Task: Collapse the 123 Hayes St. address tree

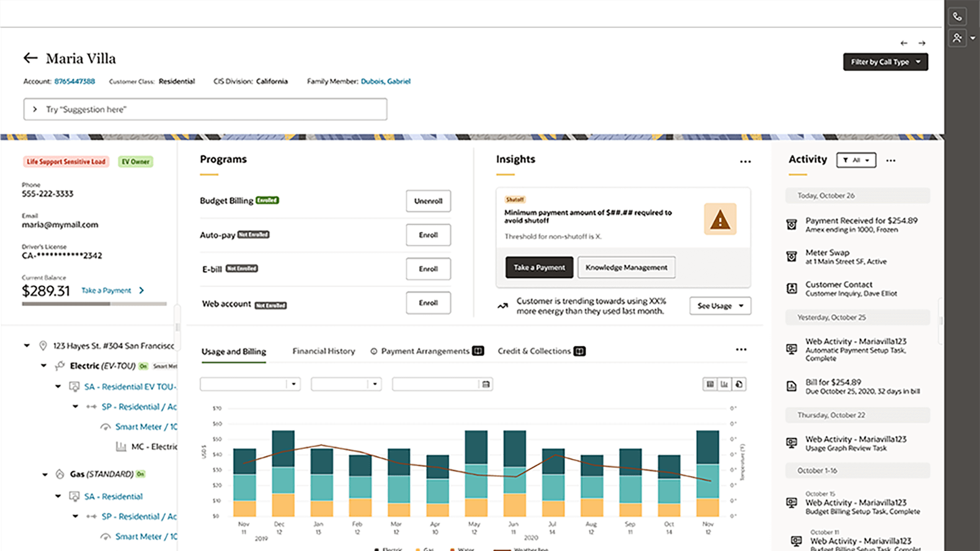Action: point(27,345)
